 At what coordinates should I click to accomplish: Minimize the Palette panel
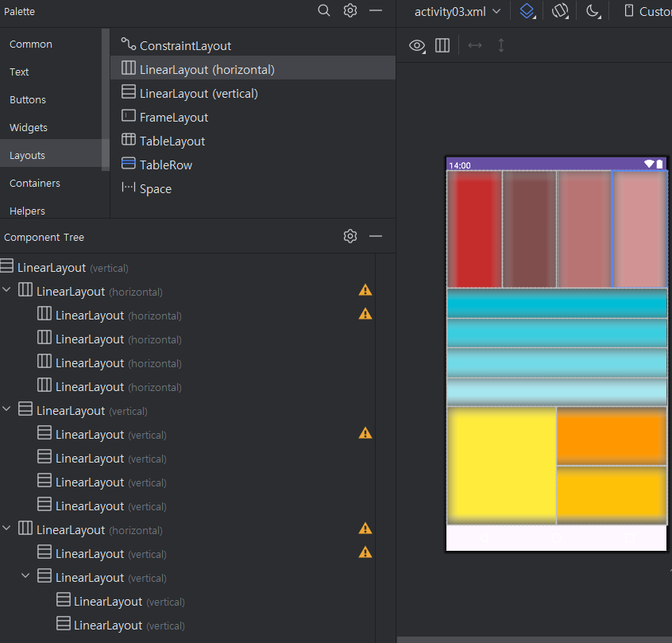tap(376, 10)
